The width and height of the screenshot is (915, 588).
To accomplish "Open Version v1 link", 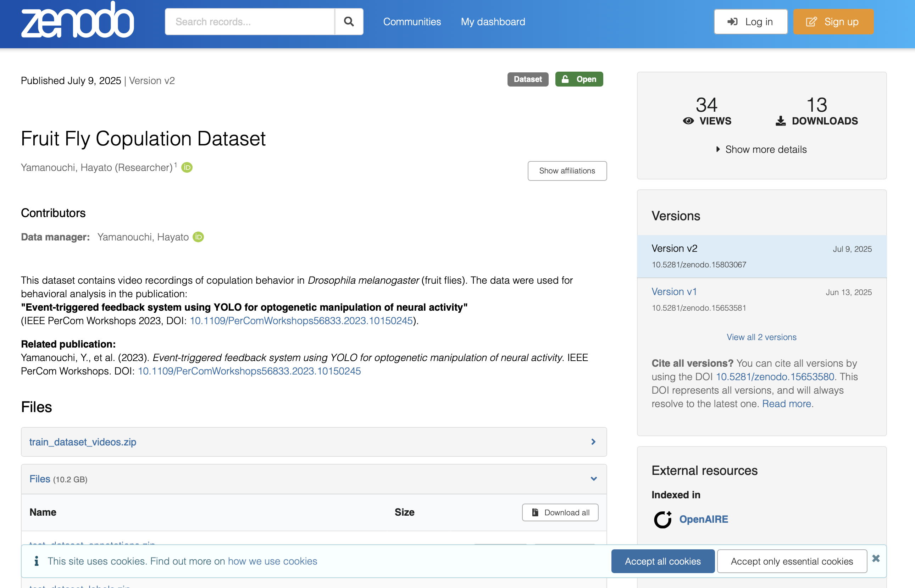I will click(674, 292).
